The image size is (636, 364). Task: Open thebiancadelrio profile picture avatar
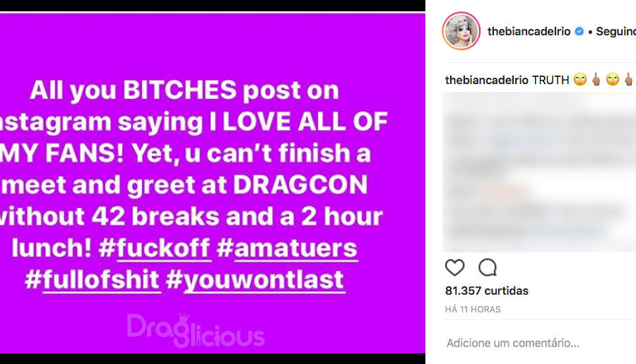(461, 31)
